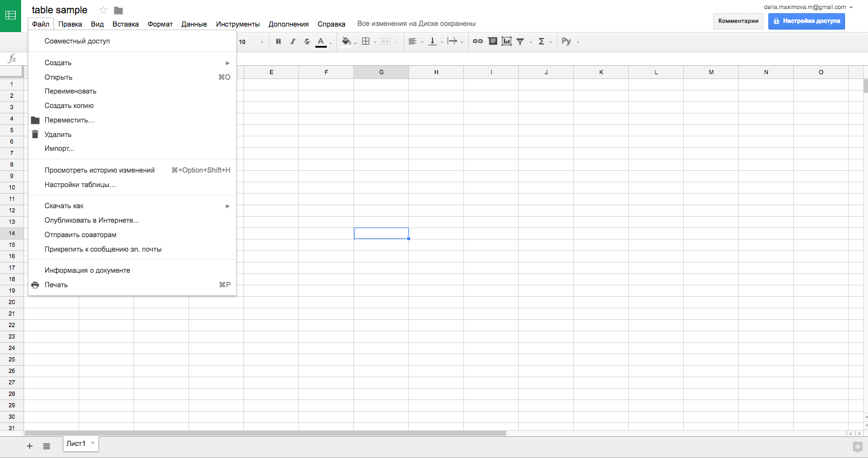Choose Совместный доступ in Файл menu

click(132, 41)
